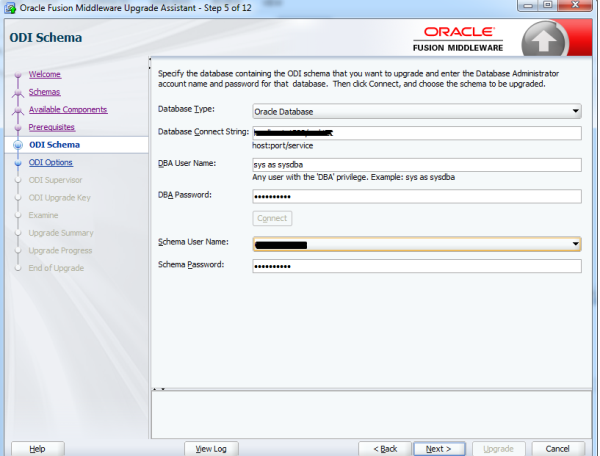This screenshot has height=456, width=600.
Task: Open the Welcome step link
Action: coord(44,74)
